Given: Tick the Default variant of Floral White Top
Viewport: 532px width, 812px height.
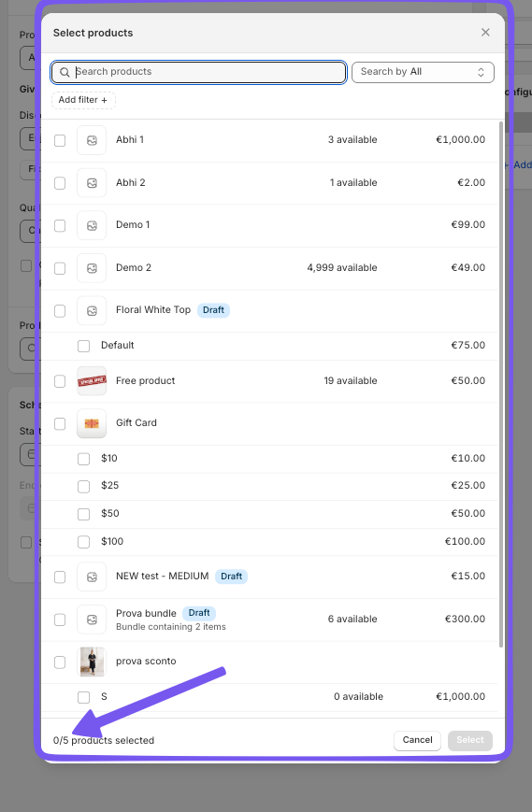Looking at the screenshot, I should [x=83, y=346].
